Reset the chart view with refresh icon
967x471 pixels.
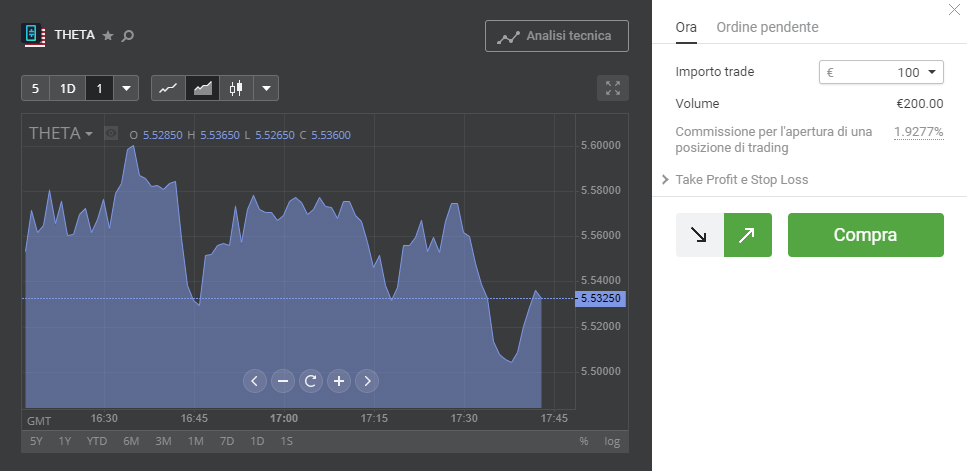point(311,380)
